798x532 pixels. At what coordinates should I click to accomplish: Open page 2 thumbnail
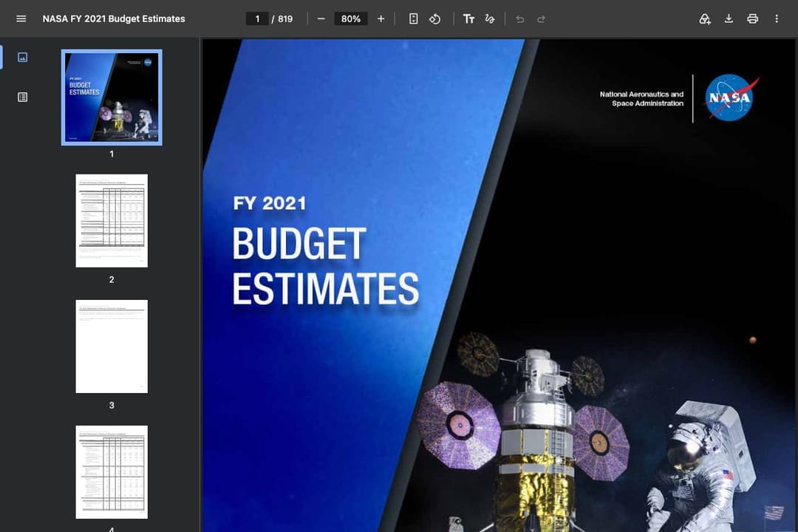tap(112, 220)
